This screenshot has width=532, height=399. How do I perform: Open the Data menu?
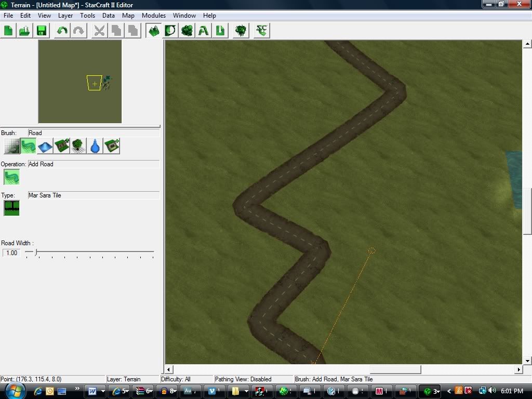coord(108,16)
